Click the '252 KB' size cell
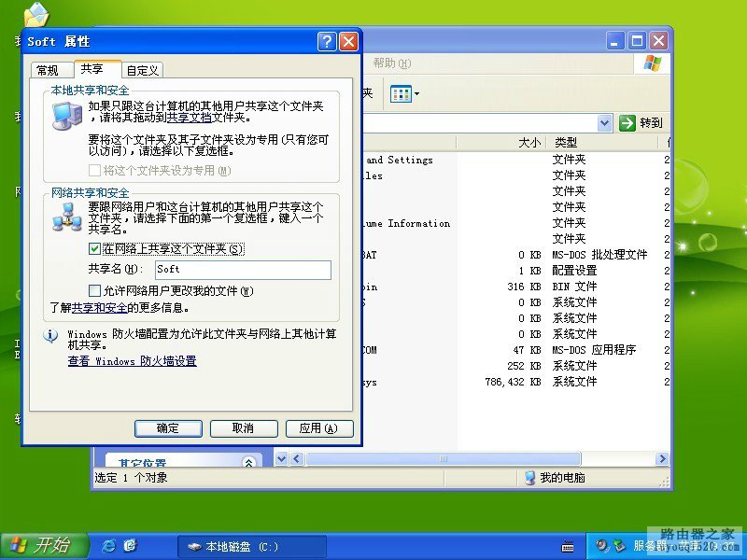The image size is (747, 560). [524, 366]
